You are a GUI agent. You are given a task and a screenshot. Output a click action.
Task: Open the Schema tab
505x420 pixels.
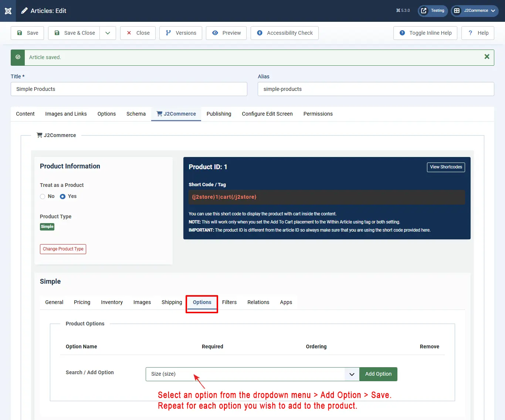click(x=136, y=114)
